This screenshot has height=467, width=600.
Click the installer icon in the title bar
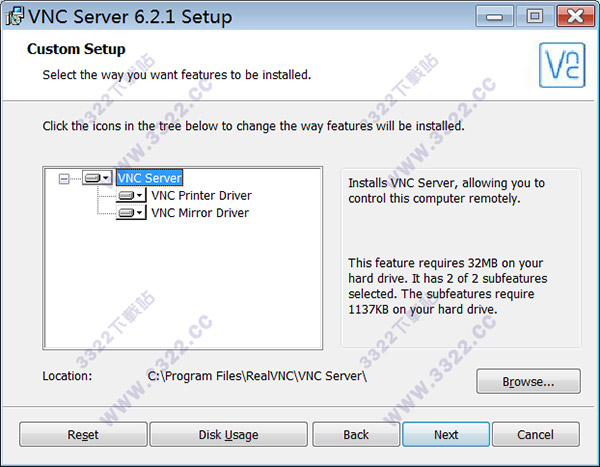(x=15, y=16)
